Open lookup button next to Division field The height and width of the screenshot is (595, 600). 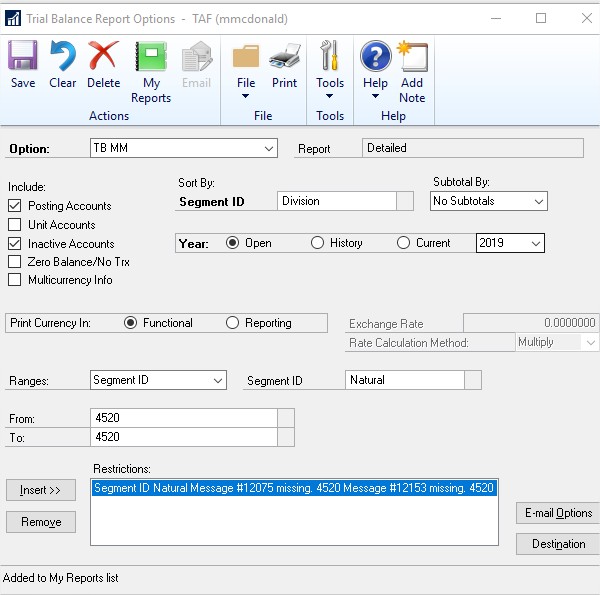(x=405, y=201)
